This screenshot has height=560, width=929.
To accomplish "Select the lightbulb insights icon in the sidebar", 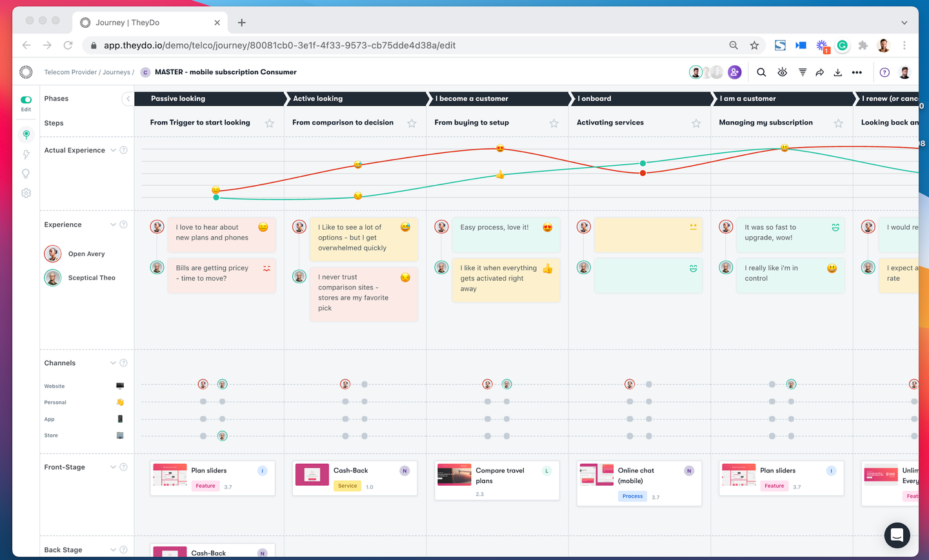I will click(x=26, y=174).
